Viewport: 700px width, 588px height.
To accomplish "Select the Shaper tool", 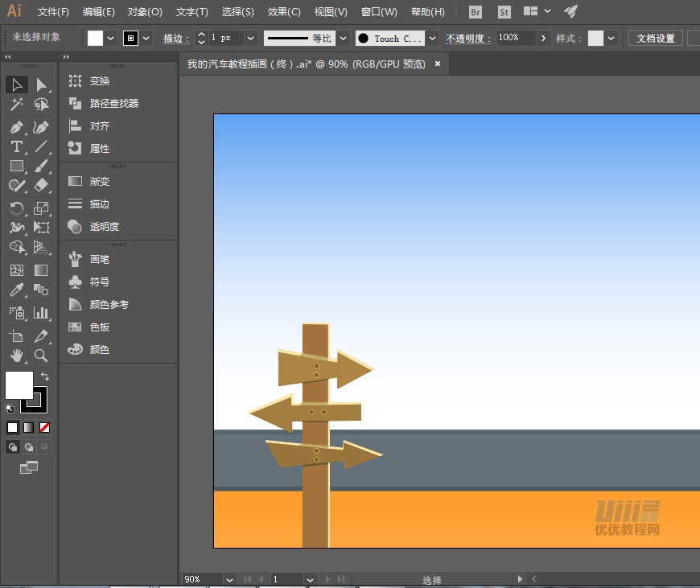I will pyautogui.click(x=17, y=185).
